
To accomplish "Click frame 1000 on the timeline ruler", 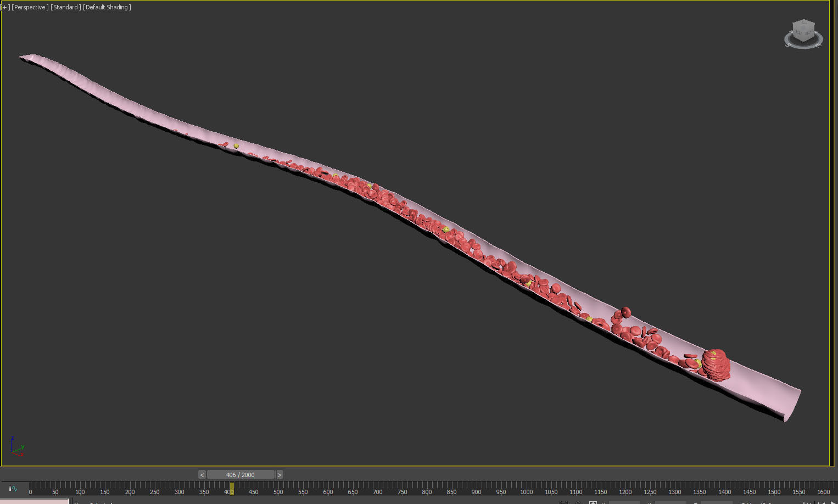I will 526,492.
